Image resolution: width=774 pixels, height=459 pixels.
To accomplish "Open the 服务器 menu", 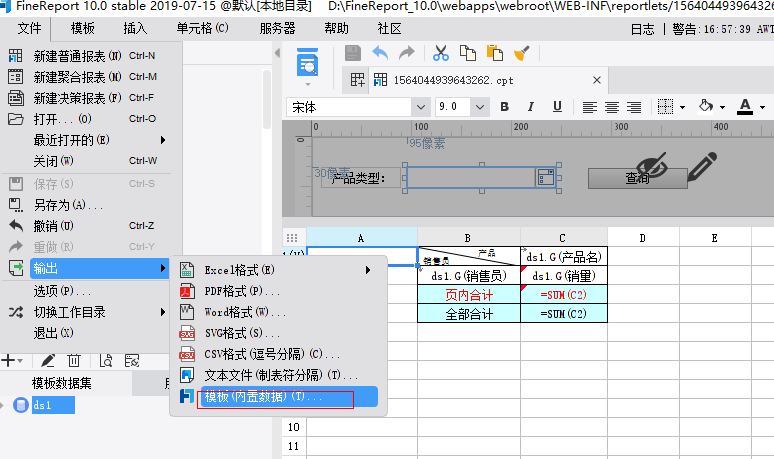I will (x=277, y=29).
